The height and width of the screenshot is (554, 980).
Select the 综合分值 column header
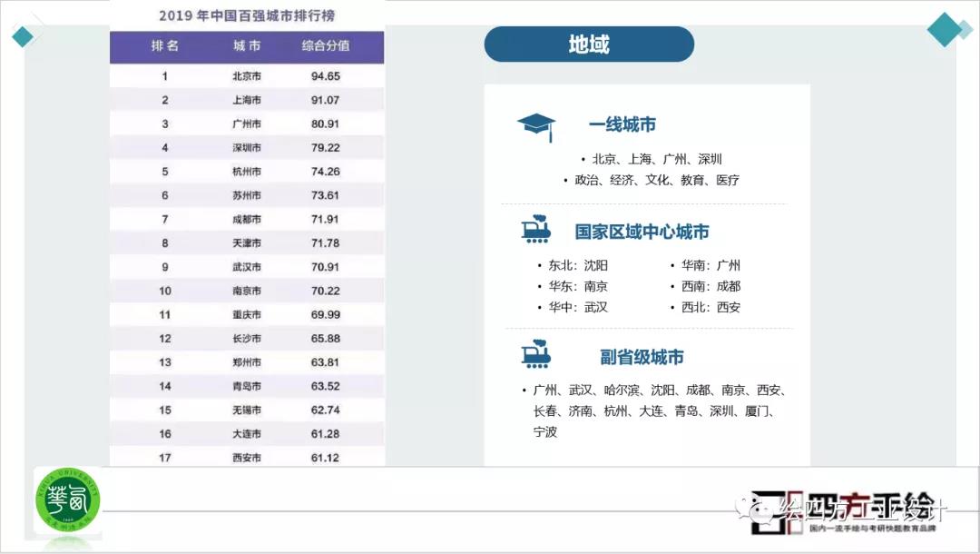point(326,45)
